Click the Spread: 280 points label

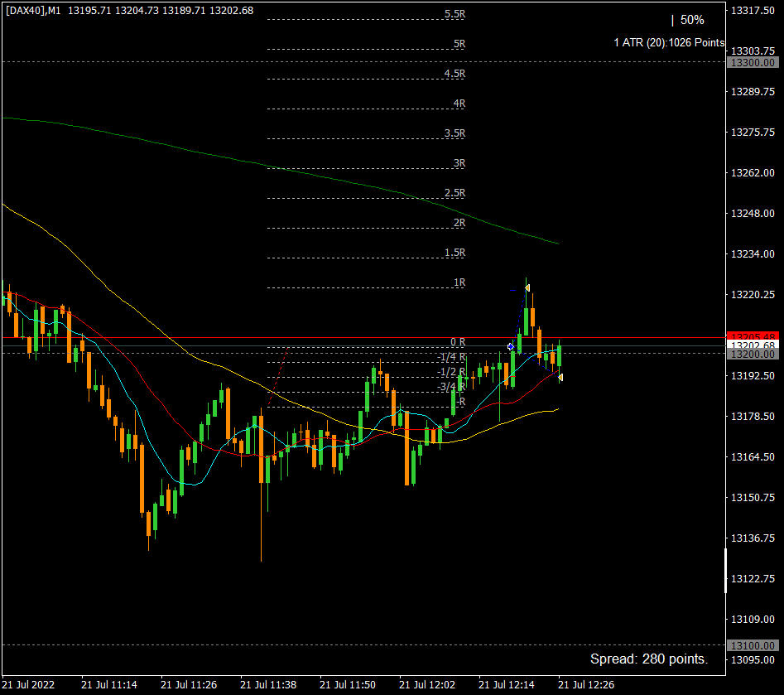click(649, 659)
